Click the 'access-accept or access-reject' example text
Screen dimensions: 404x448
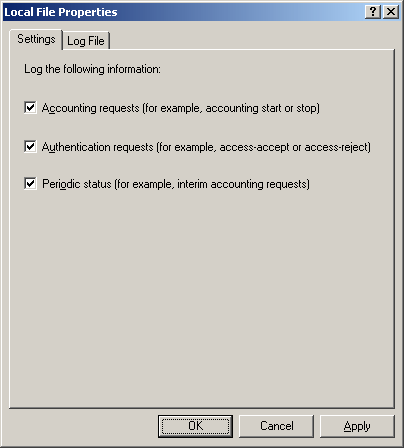pyautogui.click(x=293, y=147)
